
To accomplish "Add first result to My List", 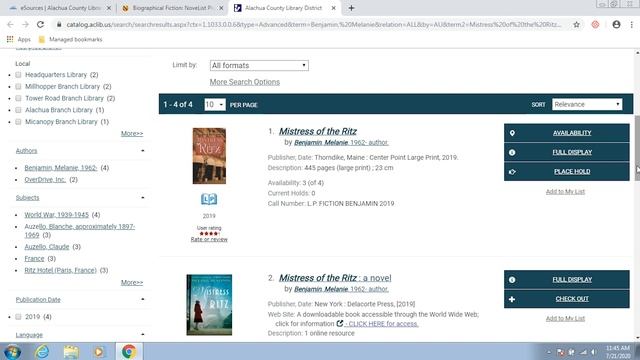I will 565,191.
